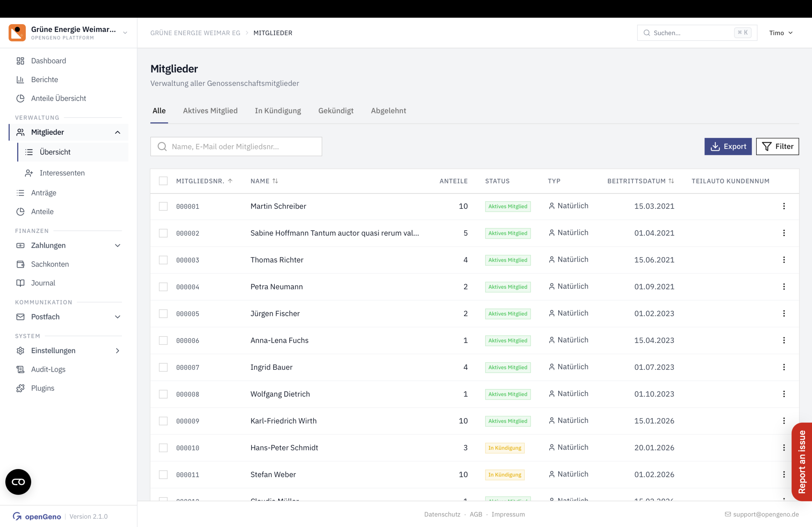The width and height of the screenshot is (812, 527).
Task: Tick checkbox for member 000005
Action: point(163,314)
